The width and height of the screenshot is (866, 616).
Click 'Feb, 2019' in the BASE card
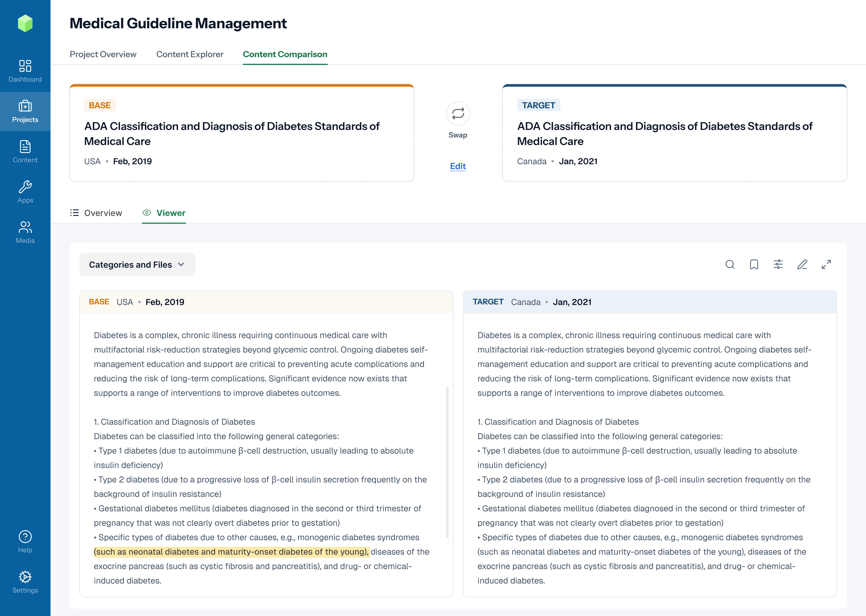(132, 161)
